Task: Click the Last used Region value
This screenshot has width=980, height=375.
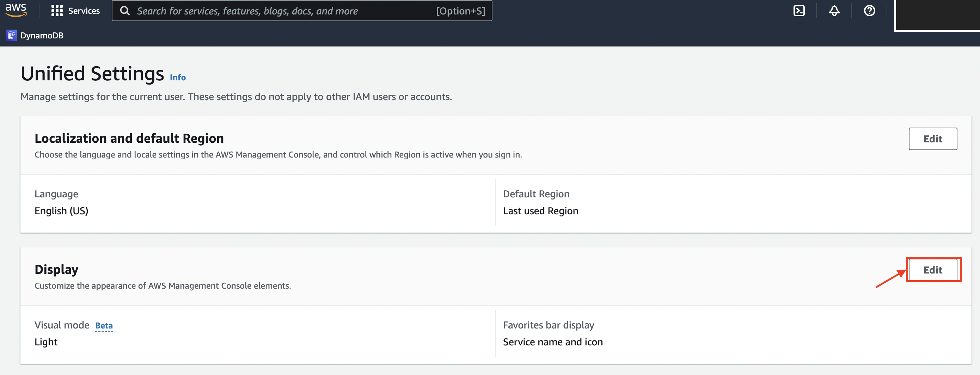Action: click(540, 211)
